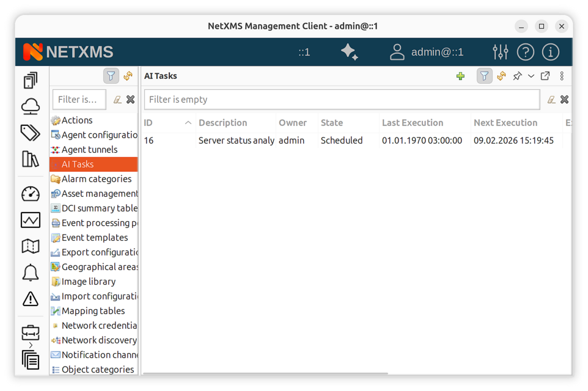This screenshot has width=588, height=391.
Task: Toggle the AI Tasks view filter
Action: click(x=484, y=76)
